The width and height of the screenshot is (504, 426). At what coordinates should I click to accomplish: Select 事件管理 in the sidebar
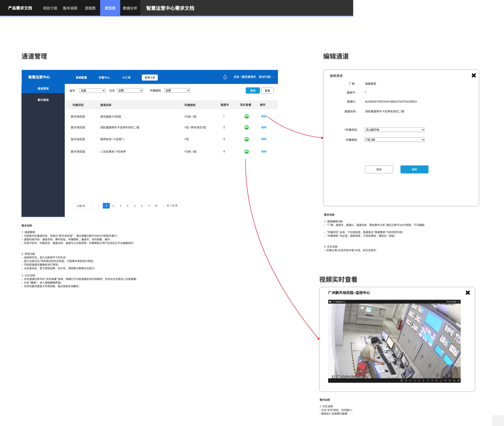(43, 100)
